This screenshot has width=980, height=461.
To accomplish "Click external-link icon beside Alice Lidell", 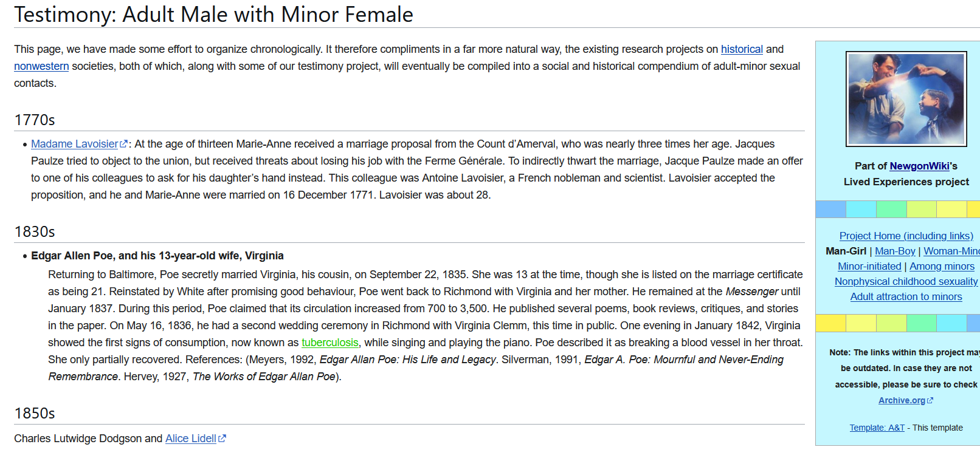I will [222, 439].
